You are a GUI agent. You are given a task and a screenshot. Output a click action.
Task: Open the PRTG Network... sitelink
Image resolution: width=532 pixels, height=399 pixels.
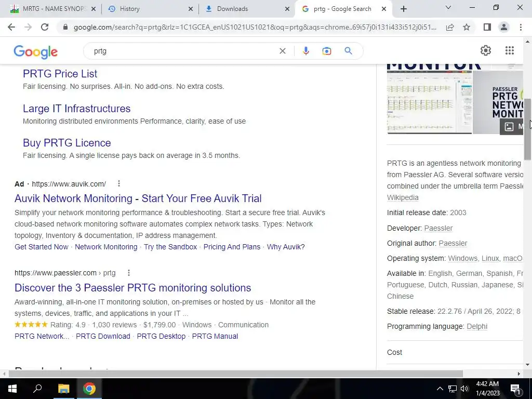click(x=42, y=336)
